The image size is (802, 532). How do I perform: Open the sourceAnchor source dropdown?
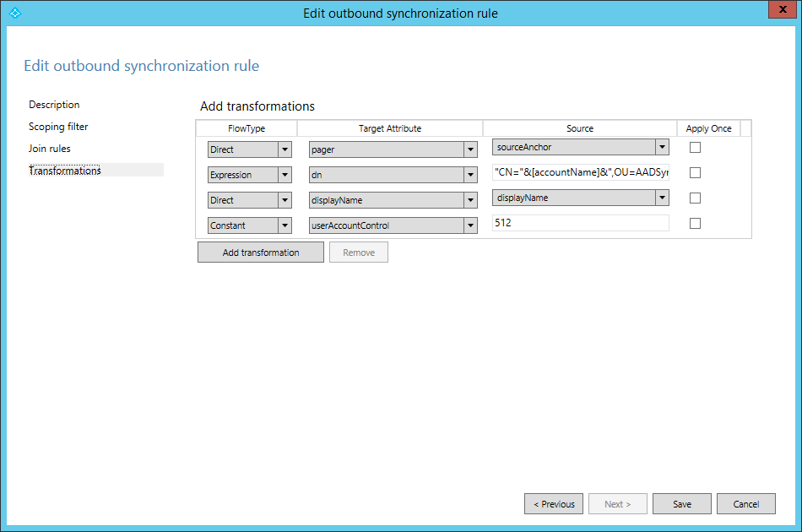662,148
